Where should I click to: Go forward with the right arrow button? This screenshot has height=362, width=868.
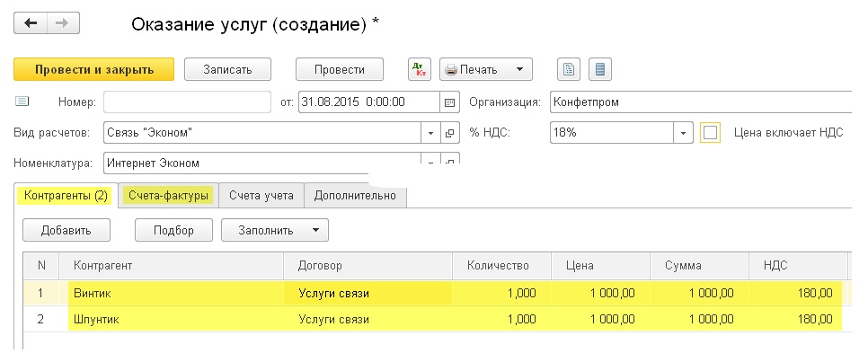coord(63,23)
